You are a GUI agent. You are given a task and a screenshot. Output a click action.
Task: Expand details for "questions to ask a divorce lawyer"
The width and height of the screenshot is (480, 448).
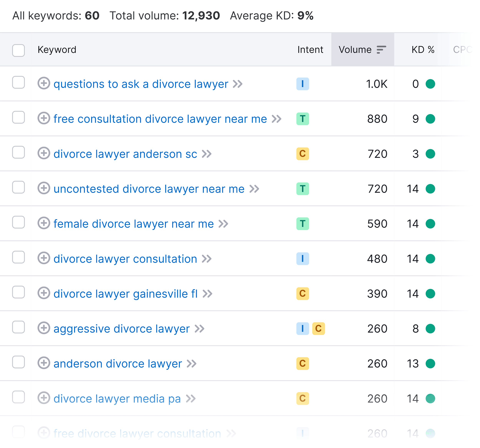[x=44, y=84]
